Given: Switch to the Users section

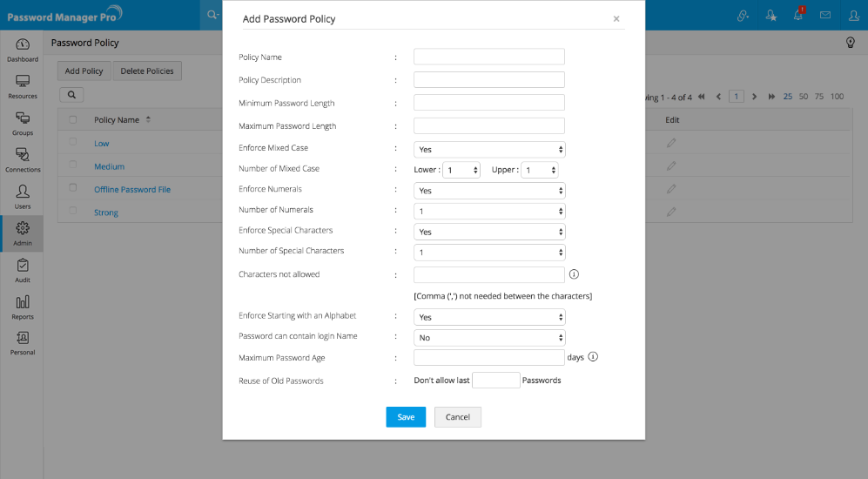Looking at the screenshot, I should point(23,193).
